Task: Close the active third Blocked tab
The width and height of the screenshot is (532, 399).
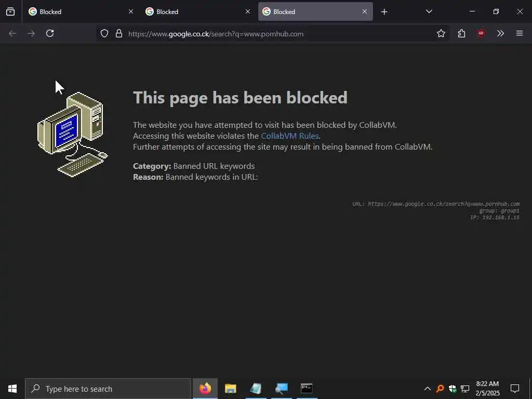Action: click(365, 11)
